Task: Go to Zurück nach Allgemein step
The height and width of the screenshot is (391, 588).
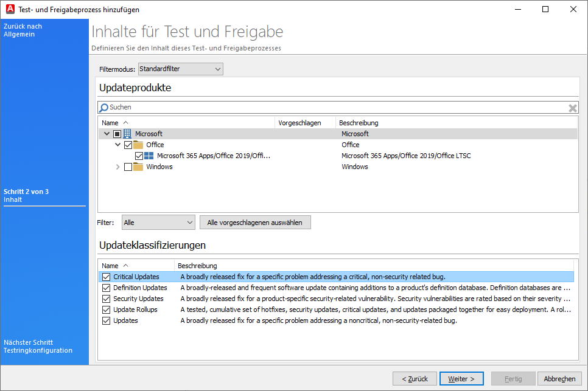Action: click(x=23, y=30)
